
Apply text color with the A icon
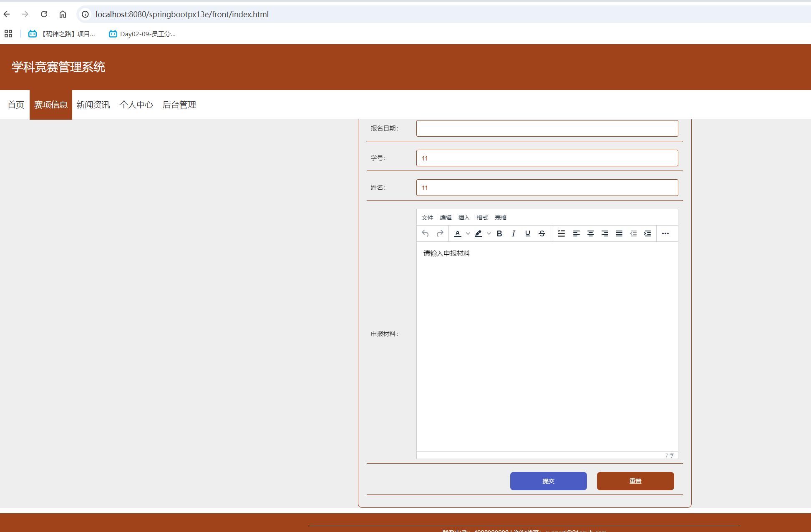click(x=458, y=233)
